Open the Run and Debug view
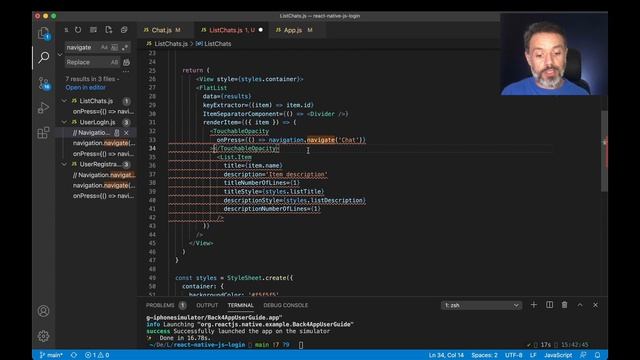The height and width of the screenshot is (360, 640). (44, 108)
